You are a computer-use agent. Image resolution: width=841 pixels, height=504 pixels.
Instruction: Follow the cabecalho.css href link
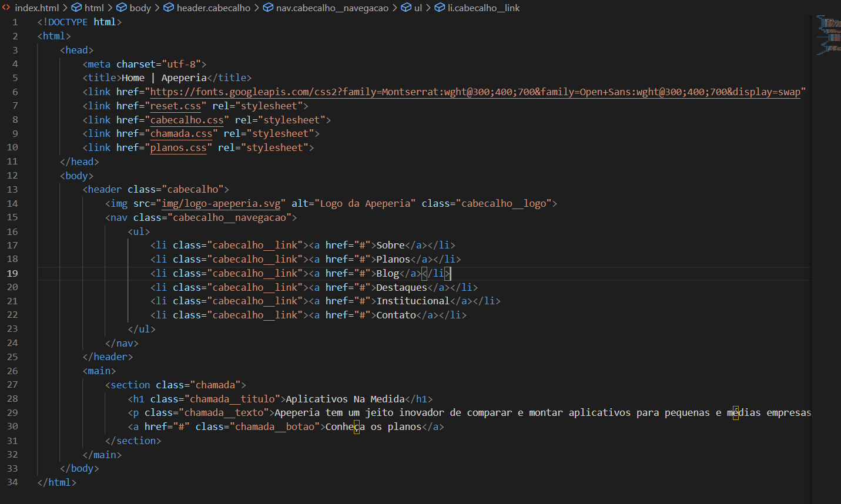pyautogui.click(x=187, y=120)
